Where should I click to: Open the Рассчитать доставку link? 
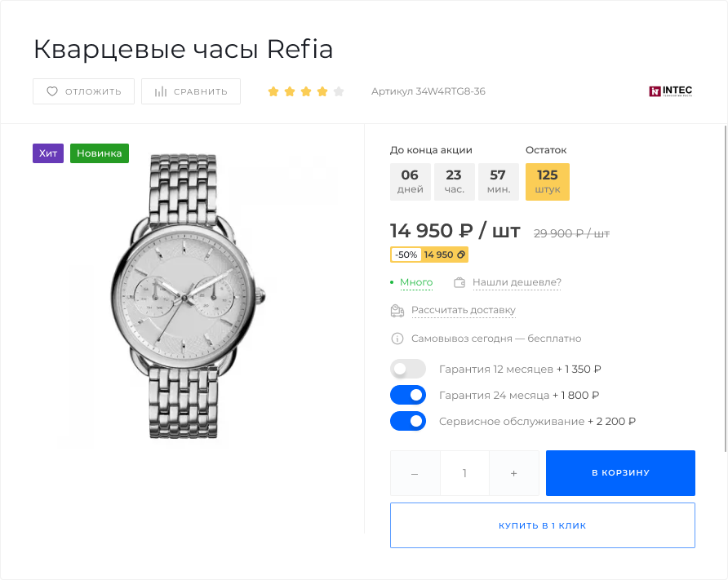(464, 311)
